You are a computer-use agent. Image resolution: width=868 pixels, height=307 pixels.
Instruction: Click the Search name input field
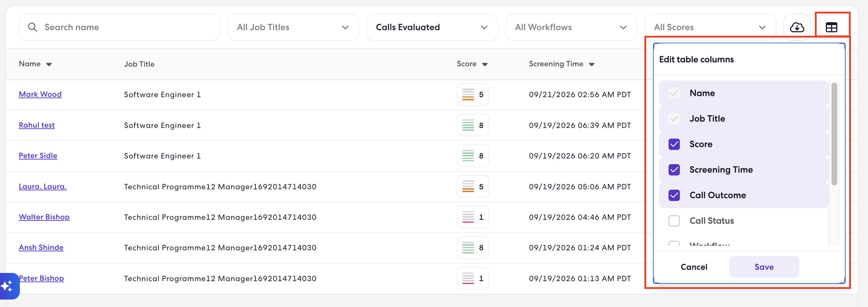tap(119, 27)
